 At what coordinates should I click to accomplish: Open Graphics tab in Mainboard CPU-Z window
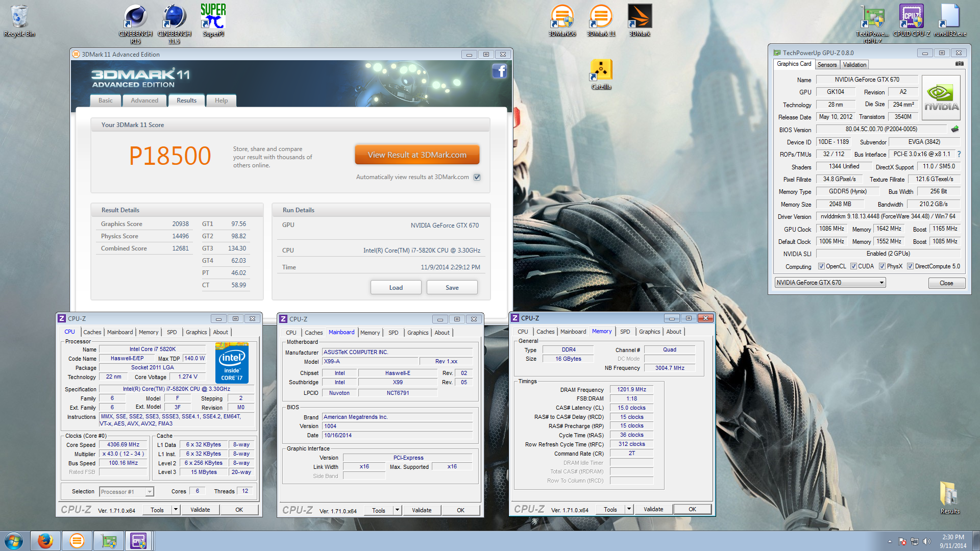pos(418,333)
